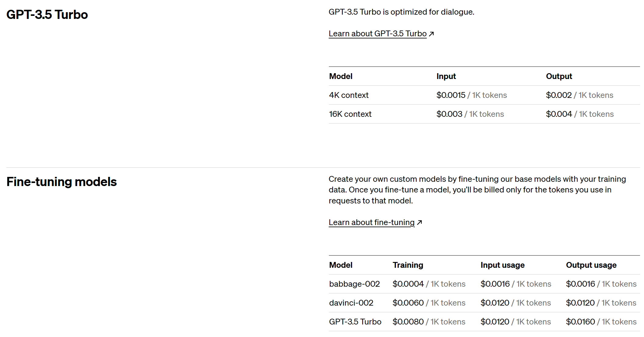Viewport: 644px width, 337px height.
Task: Click the arrow icon beside fine-tuning link
Action: [x=419, y=223]
